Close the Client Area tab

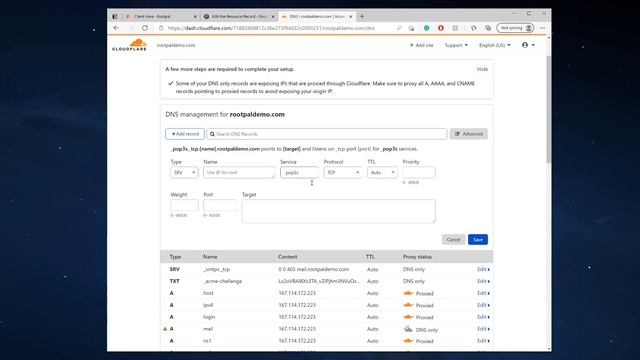195,16
